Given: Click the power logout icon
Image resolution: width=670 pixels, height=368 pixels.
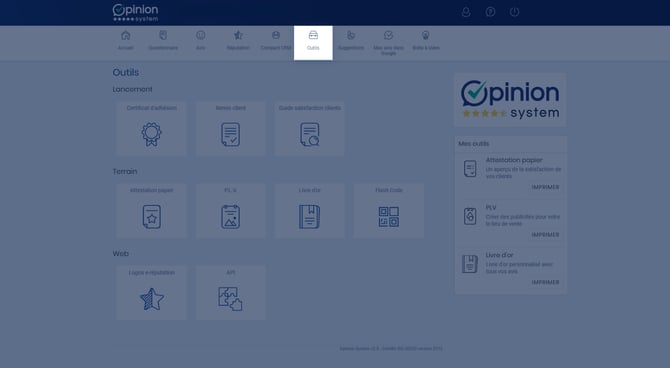Looking at the screenshot, I should coord(514,12).
